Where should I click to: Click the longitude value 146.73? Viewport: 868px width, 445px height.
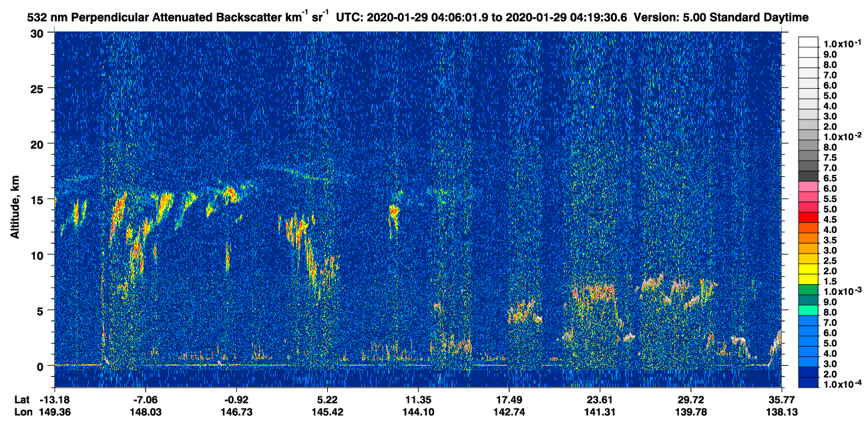point(237,412)
